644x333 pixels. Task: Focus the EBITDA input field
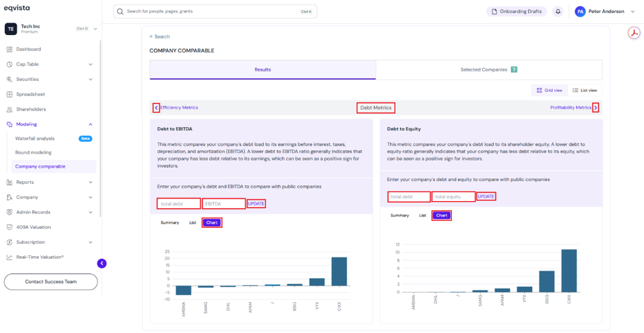224,204
